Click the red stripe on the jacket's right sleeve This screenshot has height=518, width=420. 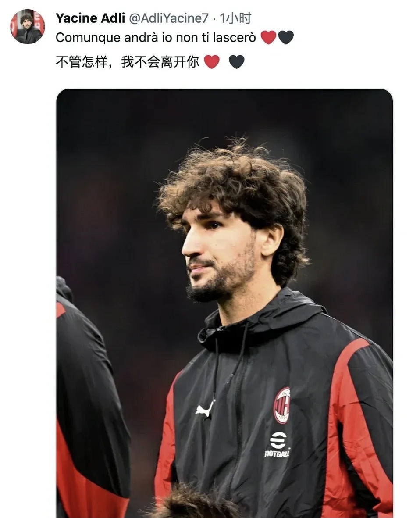[x=353, y=423]
